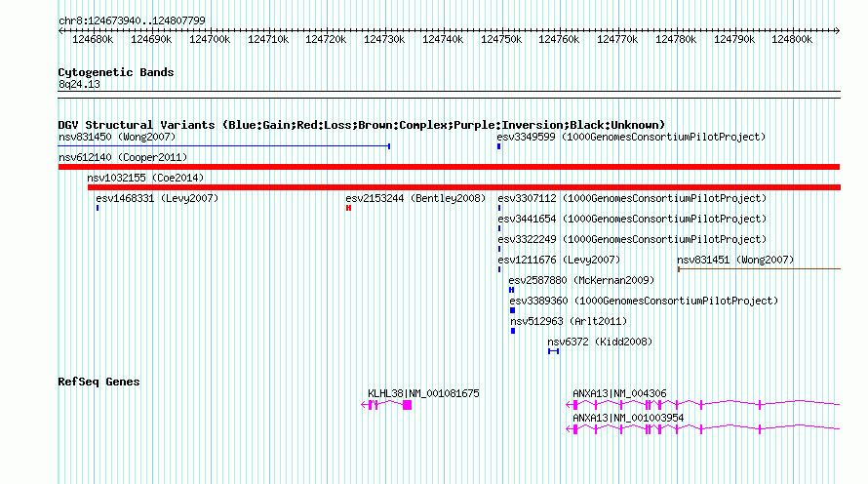868x484 pixels.
Task: Click the 124730k ruler tick label
Action: pyautogui.click(x=384, y=39)
